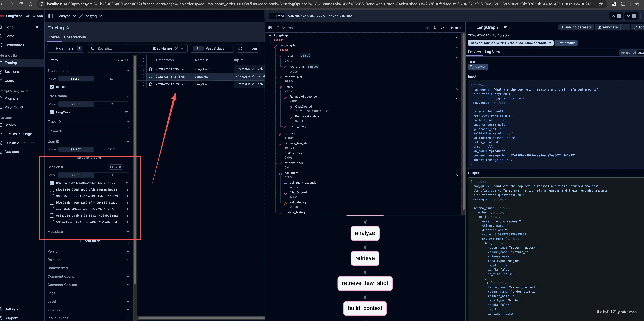Screen dimensions: 644x321
Task: Clear the Session ID filter
Action: click(115, 167)
